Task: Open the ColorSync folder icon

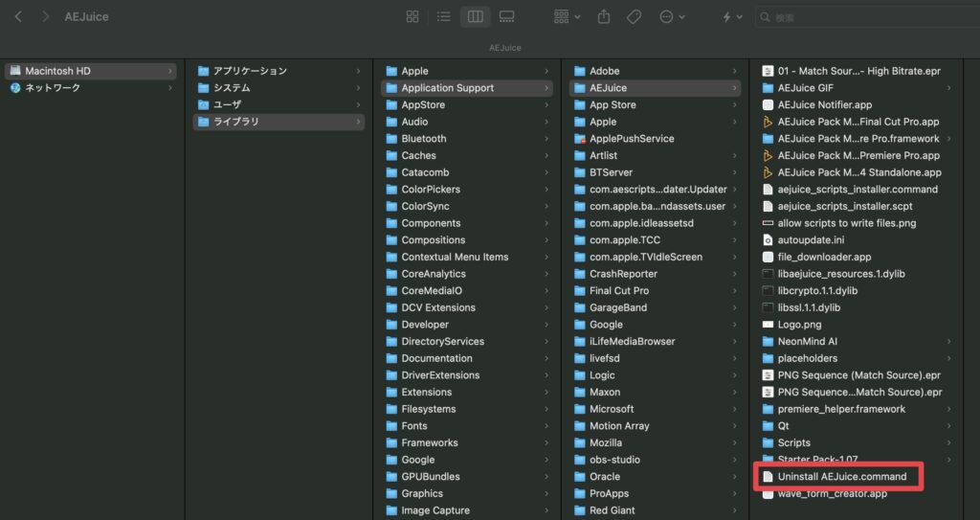Action: pos(391,206)
